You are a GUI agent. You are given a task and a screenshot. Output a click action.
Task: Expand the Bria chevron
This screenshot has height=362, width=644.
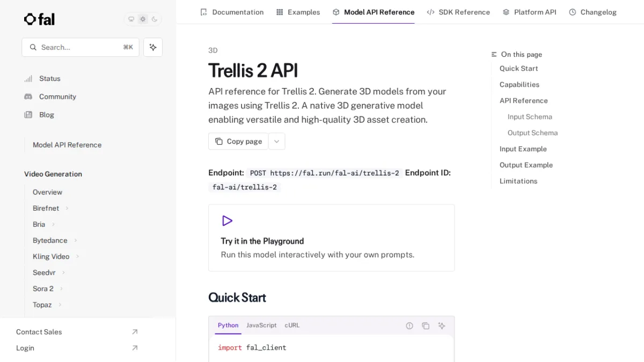(x=53, y=224)
